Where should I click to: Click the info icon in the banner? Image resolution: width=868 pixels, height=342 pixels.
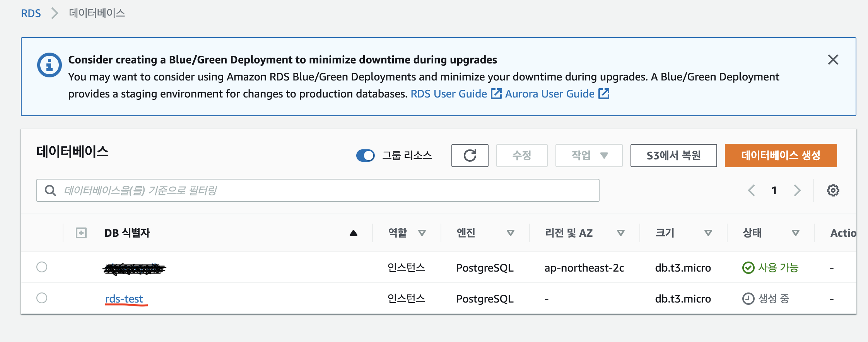coord(49,65)
